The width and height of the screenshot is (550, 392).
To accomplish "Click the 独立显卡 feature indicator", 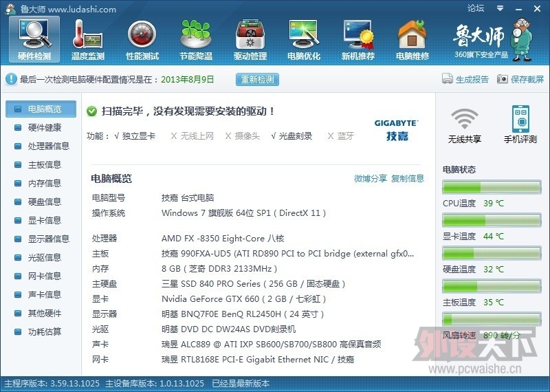I will pos(135,135).
